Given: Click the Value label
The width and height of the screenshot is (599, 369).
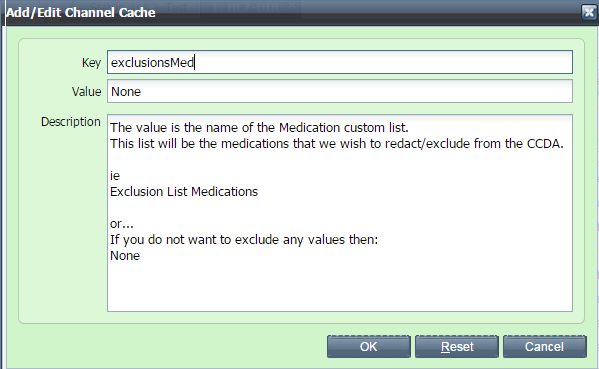Looking at the screenshot, I should pyautogui.click(x=86, y=92).
